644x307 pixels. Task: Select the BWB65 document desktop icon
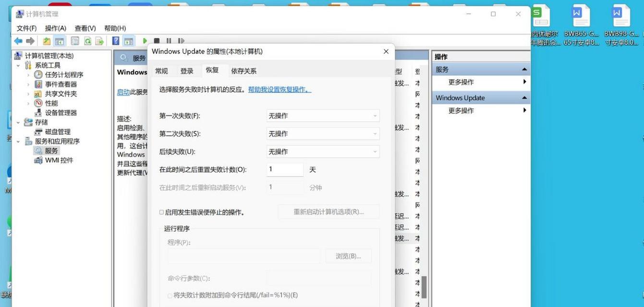[x=581, y=25]
